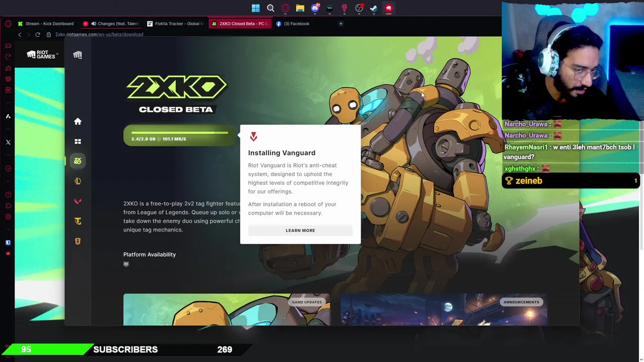The width and height of the screenshot is (644, 362).
Task: Click the browser back arrow
Action: (20, 35)
